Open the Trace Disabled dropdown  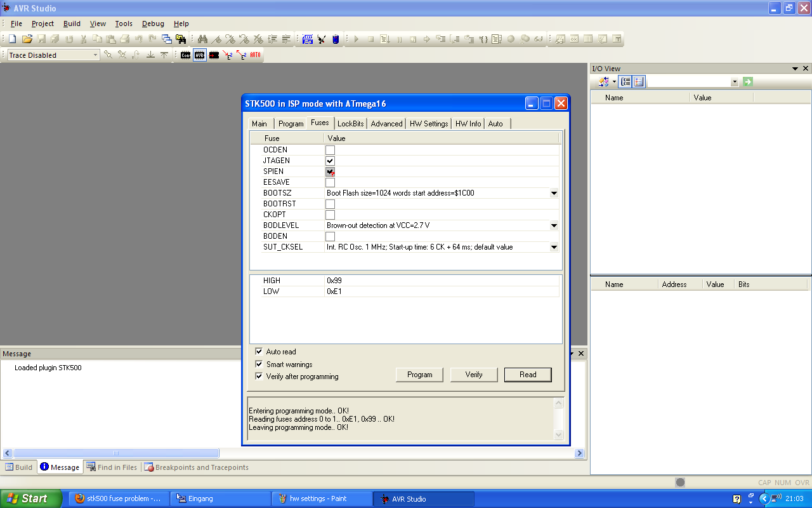pyautogui.click(x=96, y=55)
